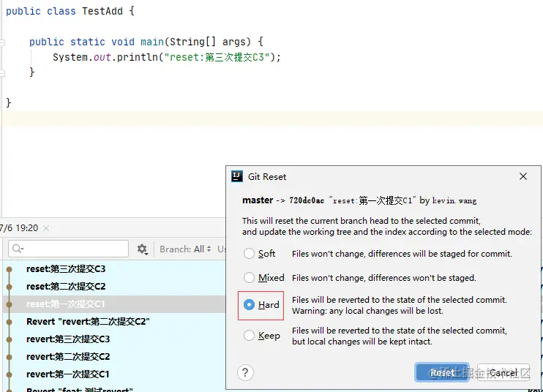Select commit reset:第二次提交C2

114,287
